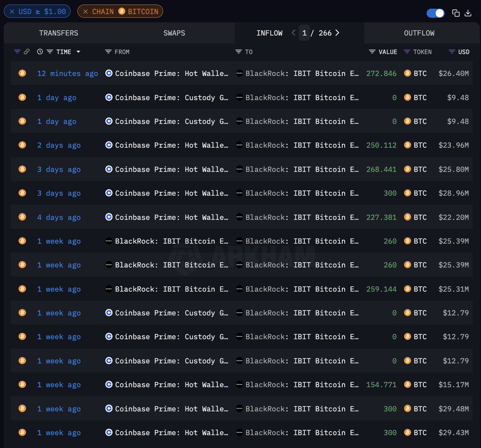Click the copy icon at top right
This screenshot has width=481, height=448.
(x=456, y=13)
